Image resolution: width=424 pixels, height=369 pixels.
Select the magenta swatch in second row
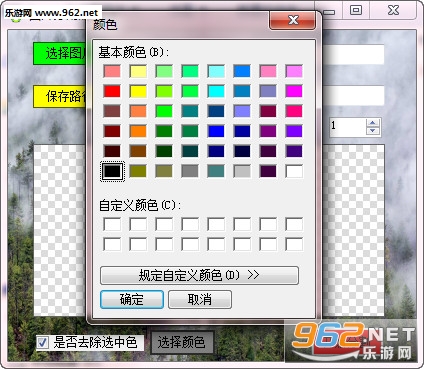[294, 91]
